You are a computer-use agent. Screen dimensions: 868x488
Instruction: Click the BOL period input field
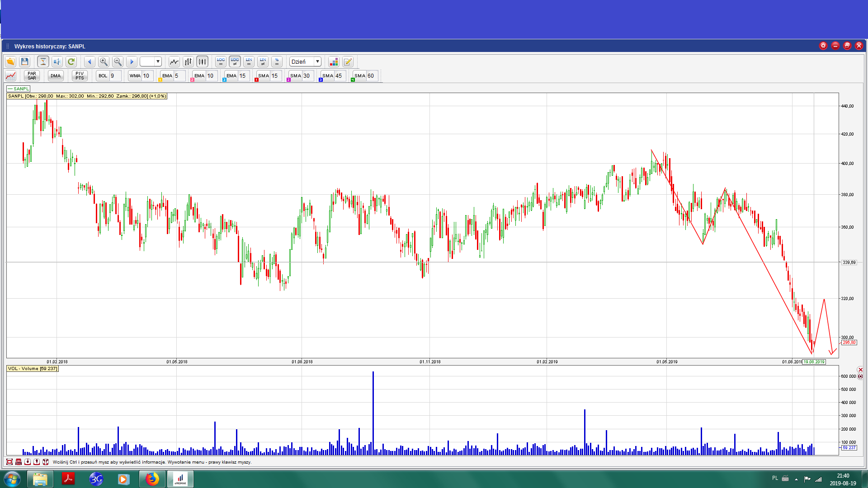pos(115,75)
